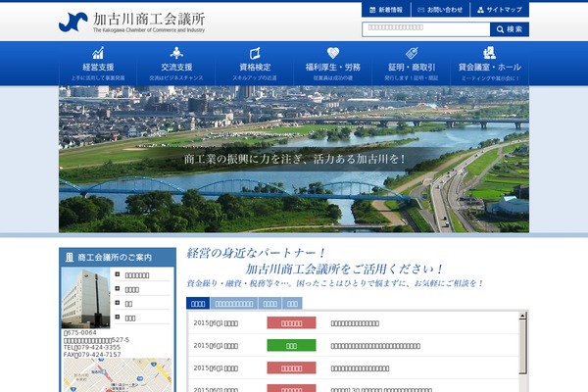Open お問い合わせ mail icon link

pyautogui.click(x=440, y=10)
